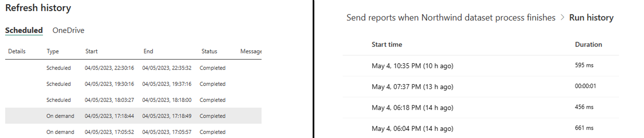
Task: Sort by the Start time column
Action: (x=387, y=44)
